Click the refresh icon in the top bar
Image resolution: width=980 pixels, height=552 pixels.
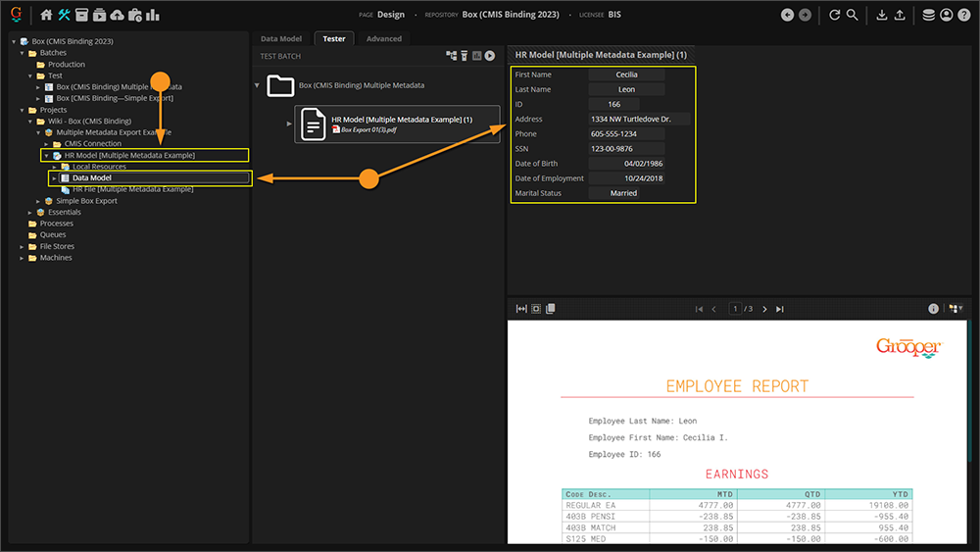click(835, 15)
